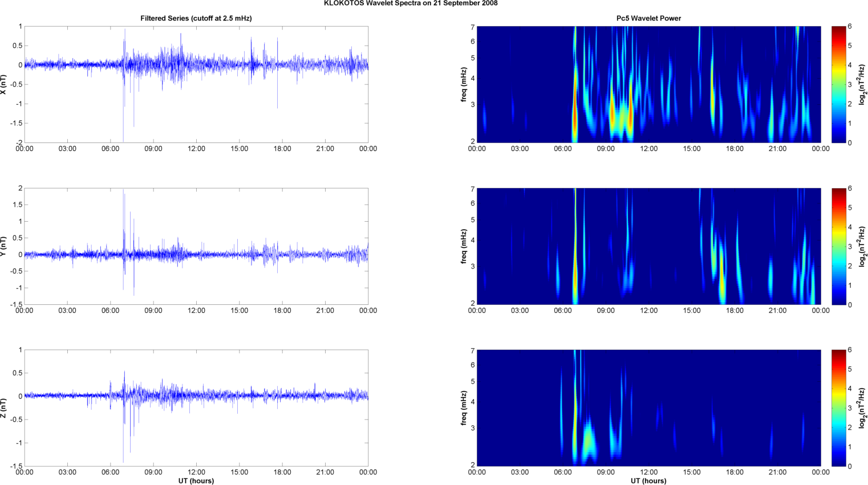This screenshot has width=868, height=485.
Task: Click the '2' y-axis top tick of the Y plot
Action: click(x=21, y=188)
